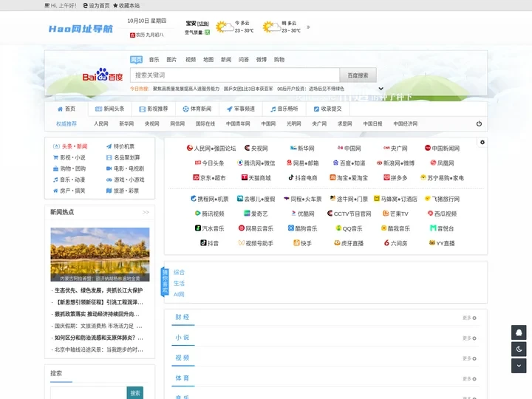This screenshot has height=399, width=532.
Task: Select 生活 in 猜你喜欢 panel
Action: [179, 283]
